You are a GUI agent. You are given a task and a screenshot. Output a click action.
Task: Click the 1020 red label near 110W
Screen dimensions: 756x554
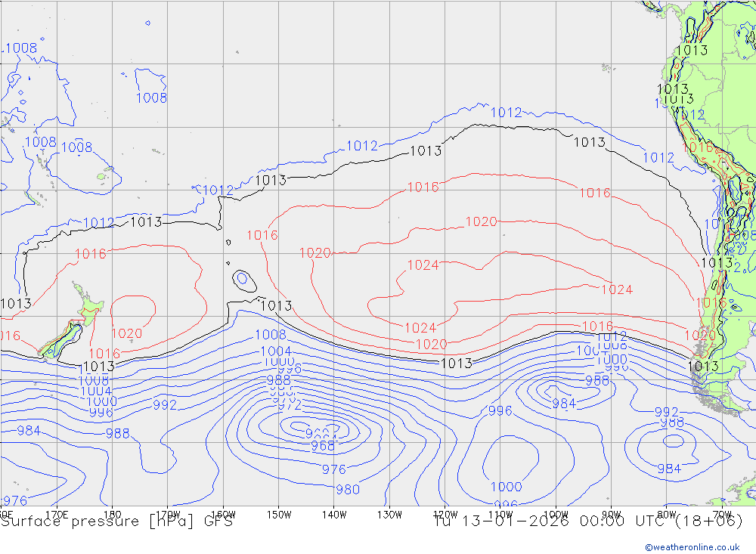click(x=481, y=221)
